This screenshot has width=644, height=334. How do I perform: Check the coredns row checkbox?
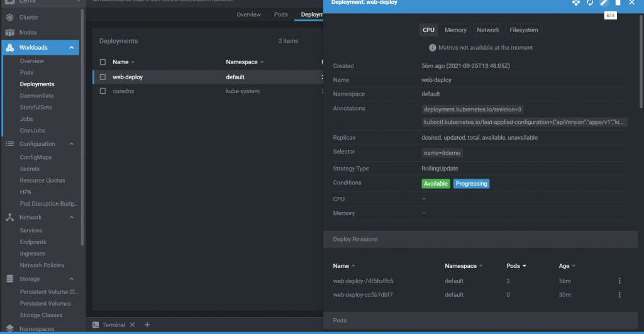coord(103,91)
